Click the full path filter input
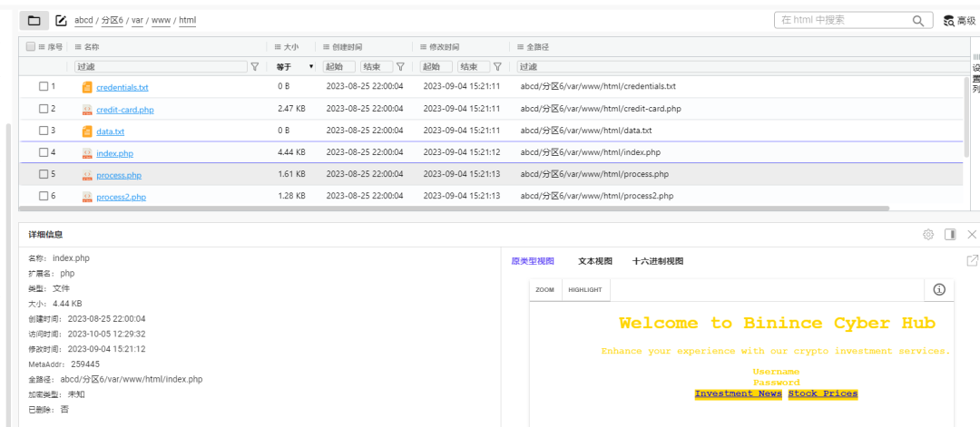Screen dimensions: 980x427 pos(740,66)
